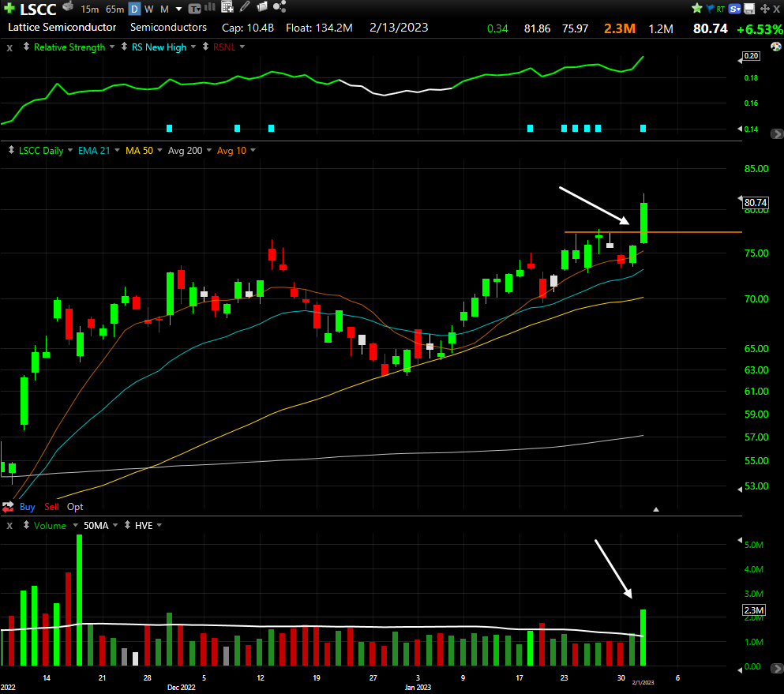Click the green favorite star icon
The width and height of the screenshot is (784, 694).
(696, 9)
